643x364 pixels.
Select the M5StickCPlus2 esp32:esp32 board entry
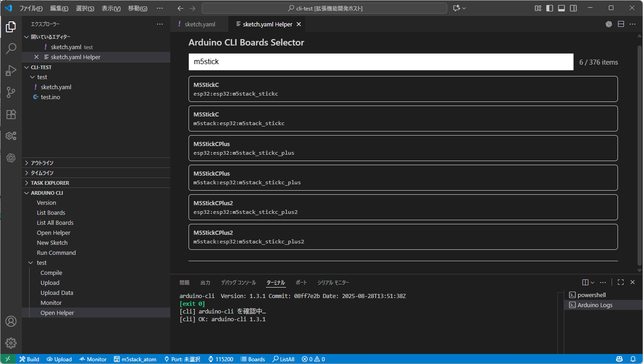pos(403,207)
